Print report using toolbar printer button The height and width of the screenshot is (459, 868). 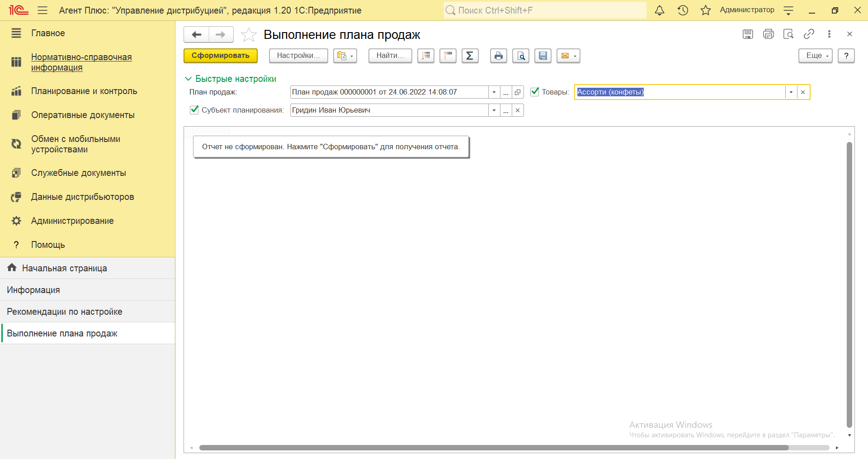[x=499, y=56]
